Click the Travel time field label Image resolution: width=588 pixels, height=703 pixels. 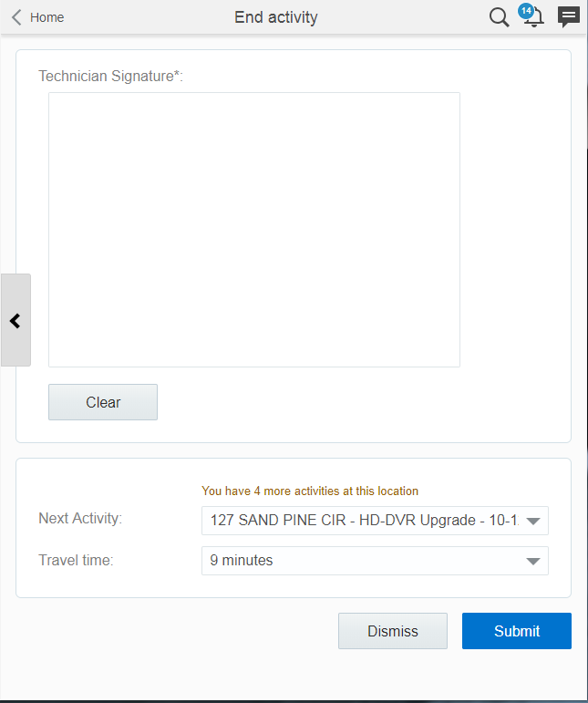76,561
